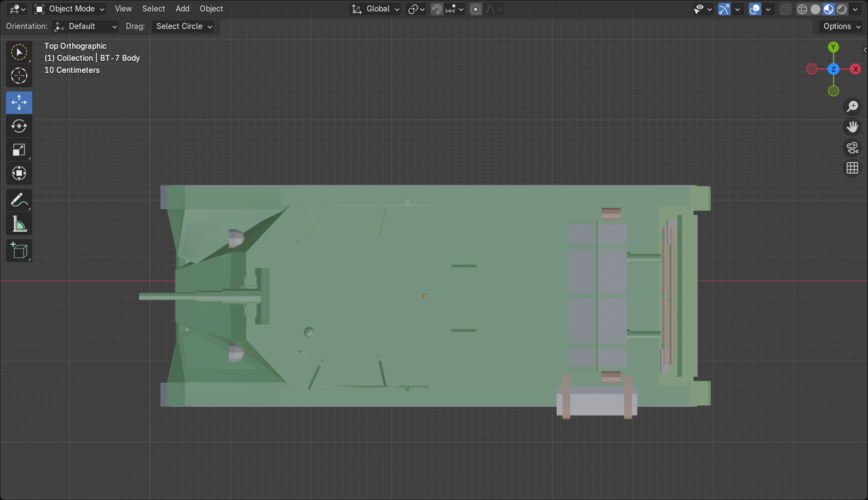Toggle proportional editing
The image size is (868, 500).
476,9
